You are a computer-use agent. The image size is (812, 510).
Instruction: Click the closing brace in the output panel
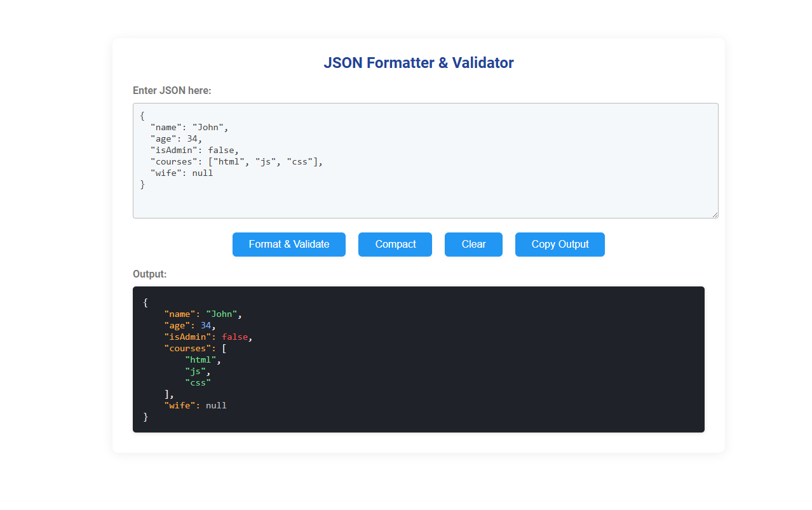click(x=145, y=417)
